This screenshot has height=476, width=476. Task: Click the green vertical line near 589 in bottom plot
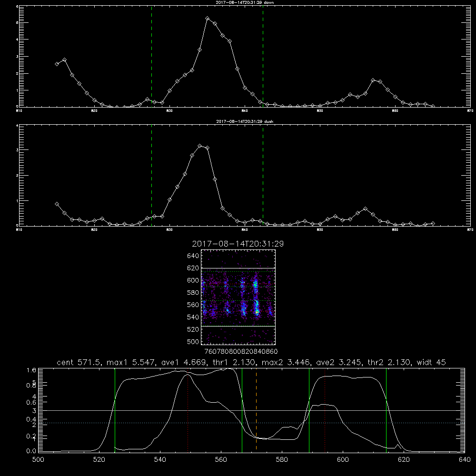(309, 410)
